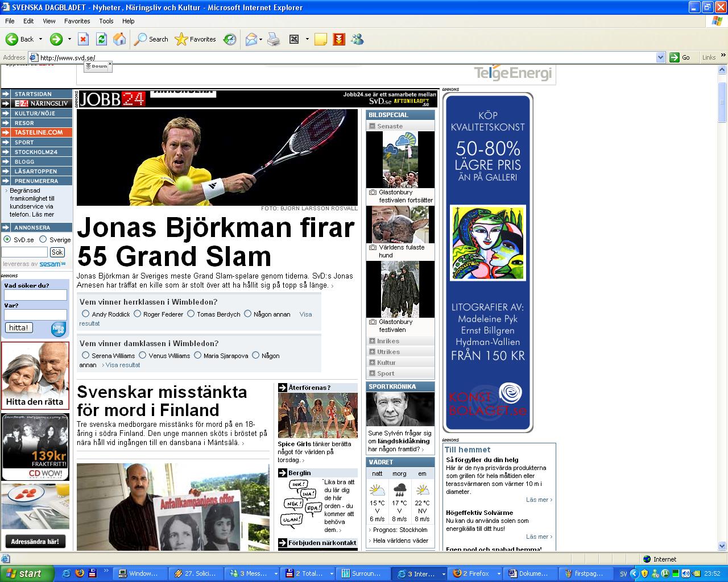
Task: Open the Favorites menu
Action: click(77, 21)
